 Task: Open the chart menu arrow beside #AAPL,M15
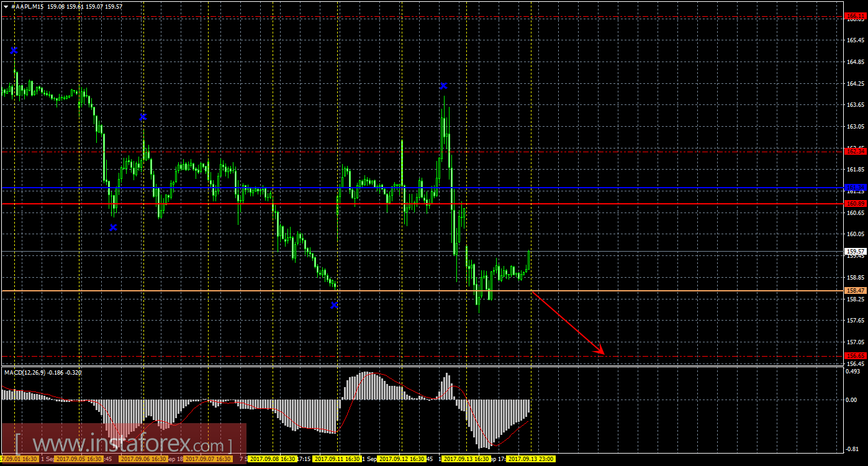(x=6, y=6)
